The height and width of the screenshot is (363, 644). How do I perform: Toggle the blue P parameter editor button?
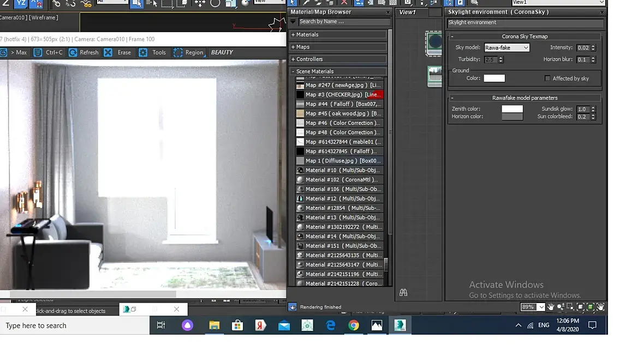461,3
